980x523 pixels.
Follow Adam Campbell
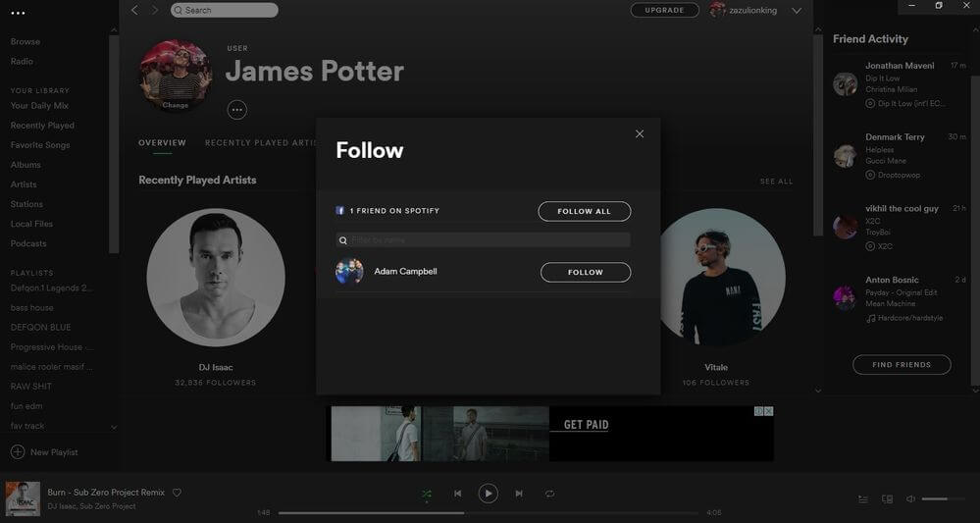point(586,273)
